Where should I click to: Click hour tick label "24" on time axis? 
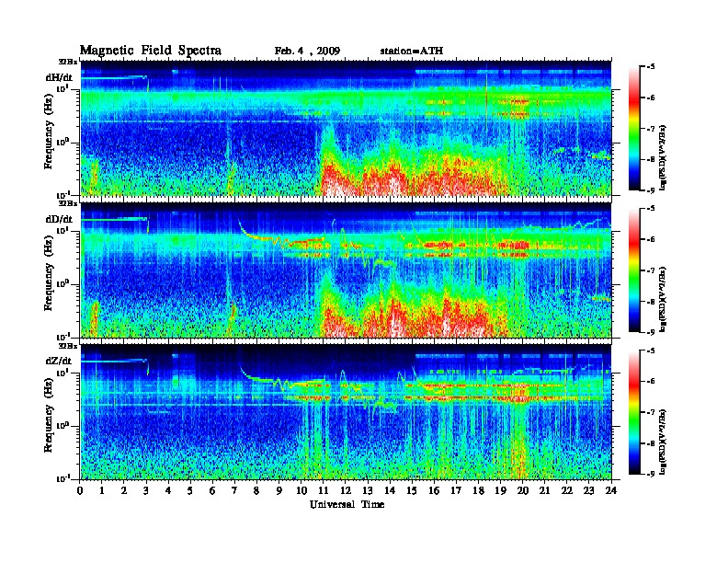pos(611,491)
